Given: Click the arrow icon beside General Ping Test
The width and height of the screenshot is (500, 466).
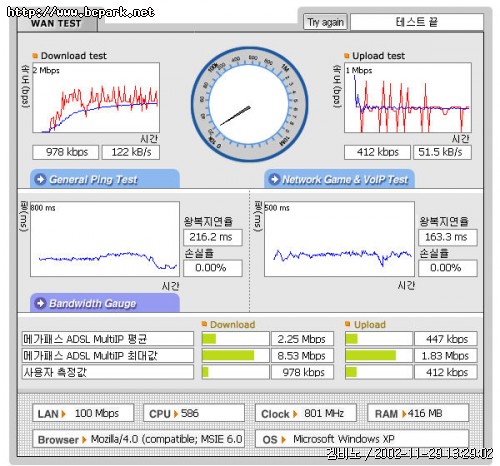Looking at the screenshot, I should [40, 179].
